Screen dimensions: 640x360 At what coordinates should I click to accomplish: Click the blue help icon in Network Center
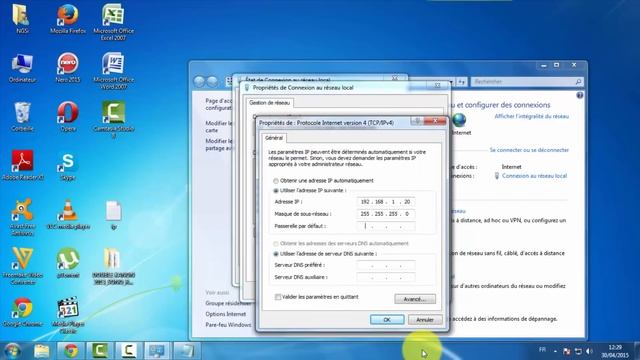tap(580, 95)
